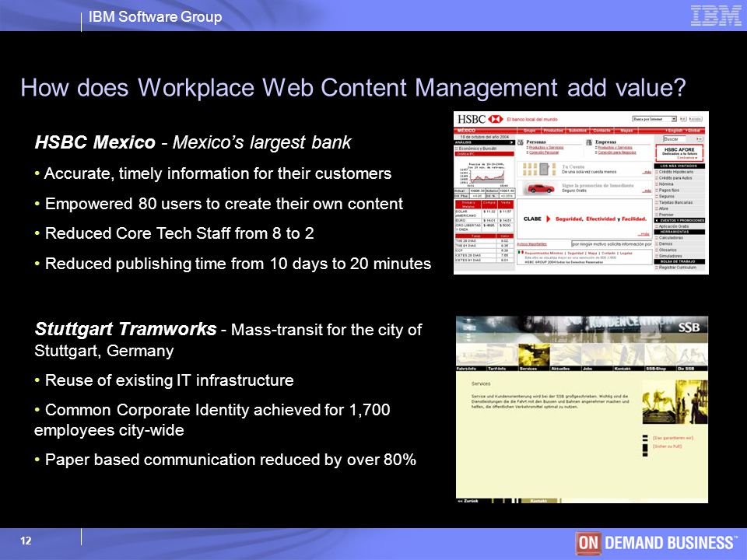Click the HSBC AFORE banner

(679, 152)
